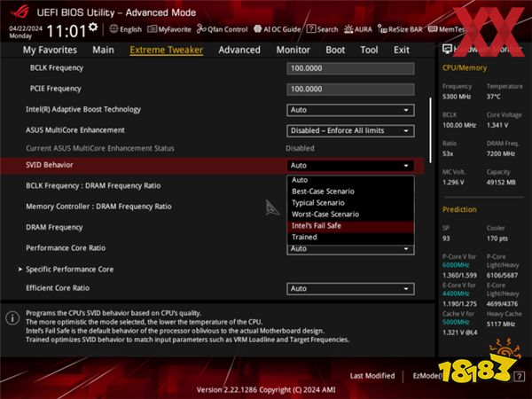Open Efficient Core Ratio dropdown
The width and height of the screenshot is (532, 399).
351,288
